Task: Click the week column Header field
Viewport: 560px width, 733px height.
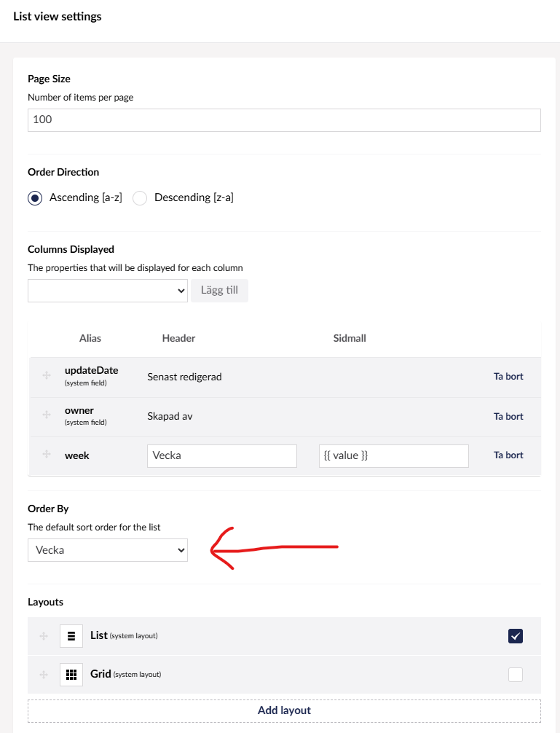Action: 222,455
